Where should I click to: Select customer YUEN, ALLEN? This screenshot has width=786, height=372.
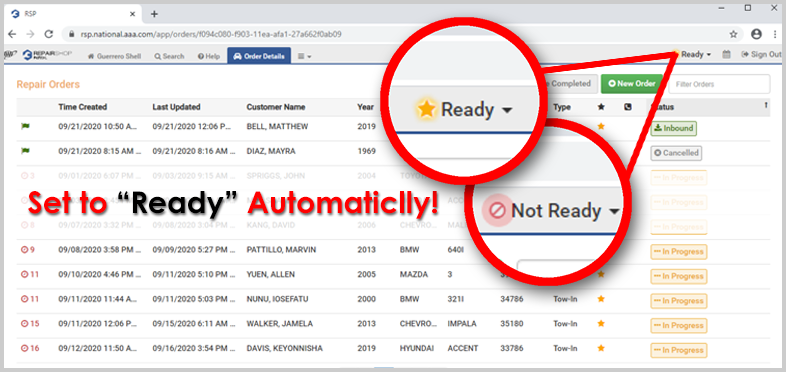click(x=271, y=274)
